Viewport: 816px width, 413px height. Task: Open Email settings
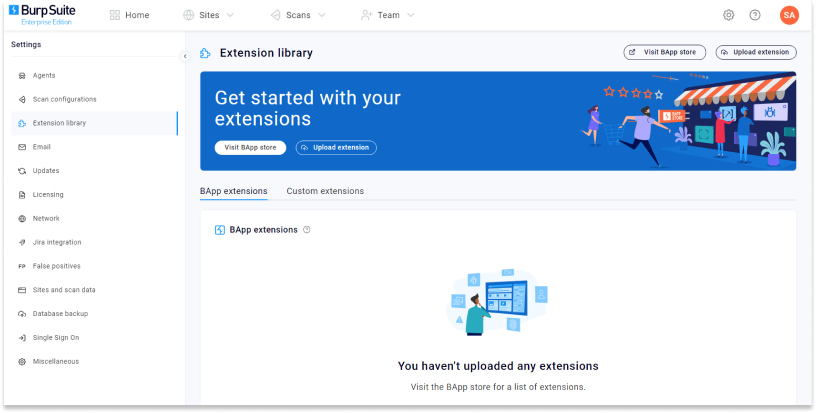pyautogui.click(x=94, y=147)
